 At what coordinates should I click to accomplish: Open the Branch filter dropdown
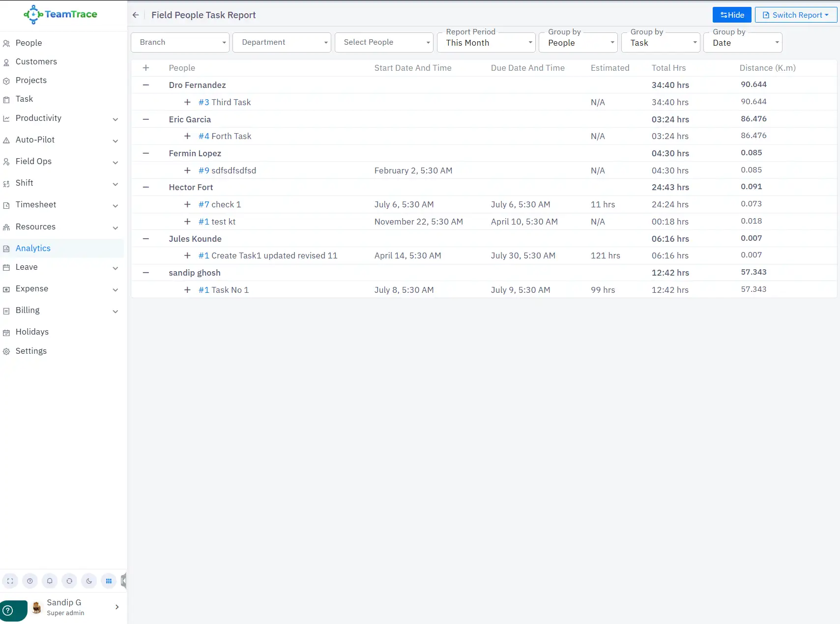tap(180, 42)
